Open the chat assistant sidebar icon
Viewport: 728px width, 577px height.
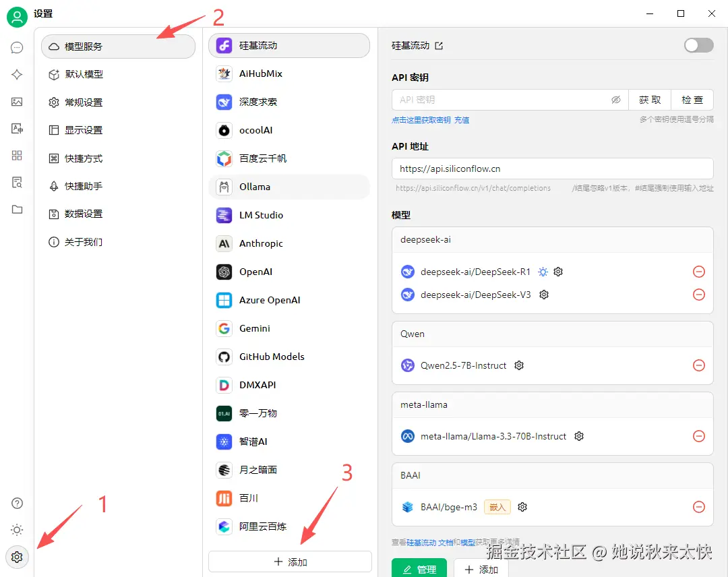(17, 47)
